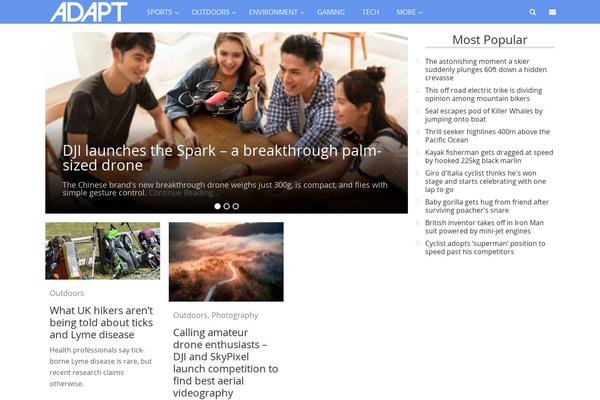Click Continue Reading on Spark article

(x=181, y=193)
